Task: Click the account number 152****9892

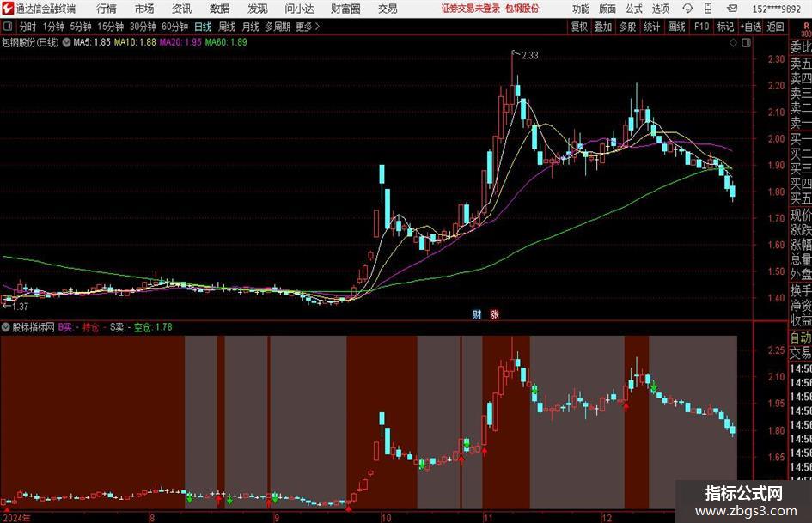Action: [x=776, y=9]
